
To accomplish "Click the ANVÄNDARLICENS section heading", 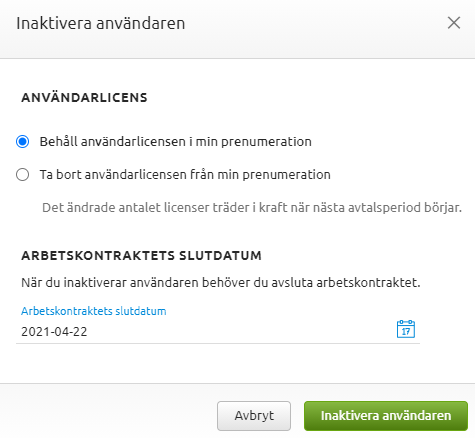I will point(84,98).
